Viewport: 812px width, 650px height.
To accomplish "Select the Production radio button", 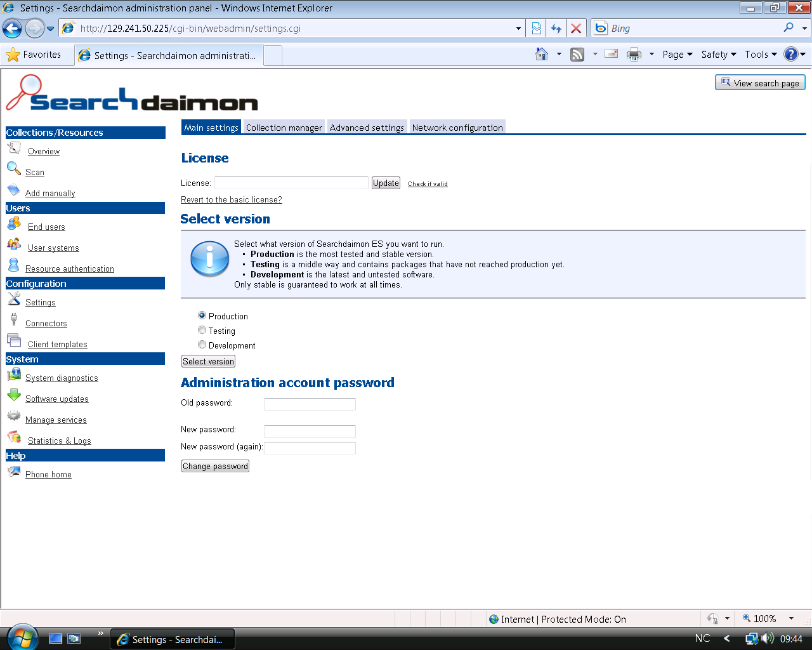I will tap(202, 315).
